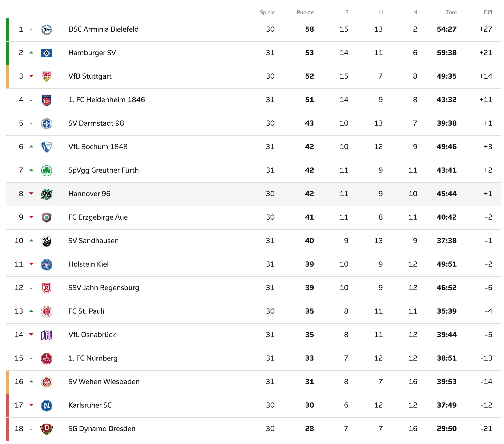Click the Spiele column header
Screen dimensions: 504x444
[267, 12]
